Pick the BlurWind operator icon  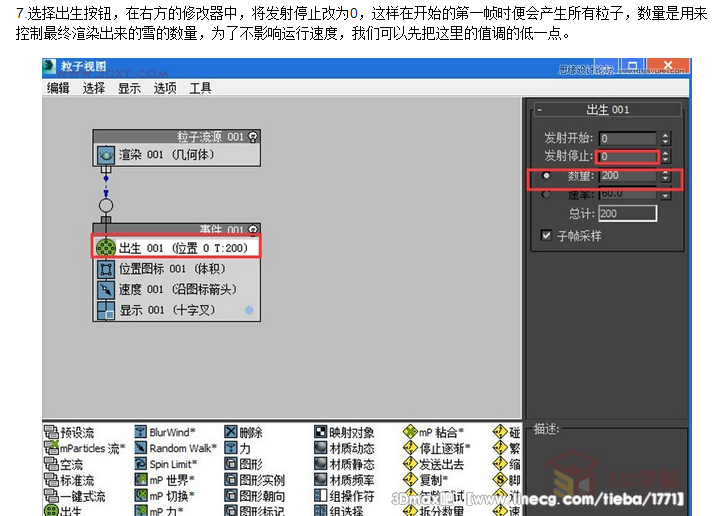pos(141,432)
